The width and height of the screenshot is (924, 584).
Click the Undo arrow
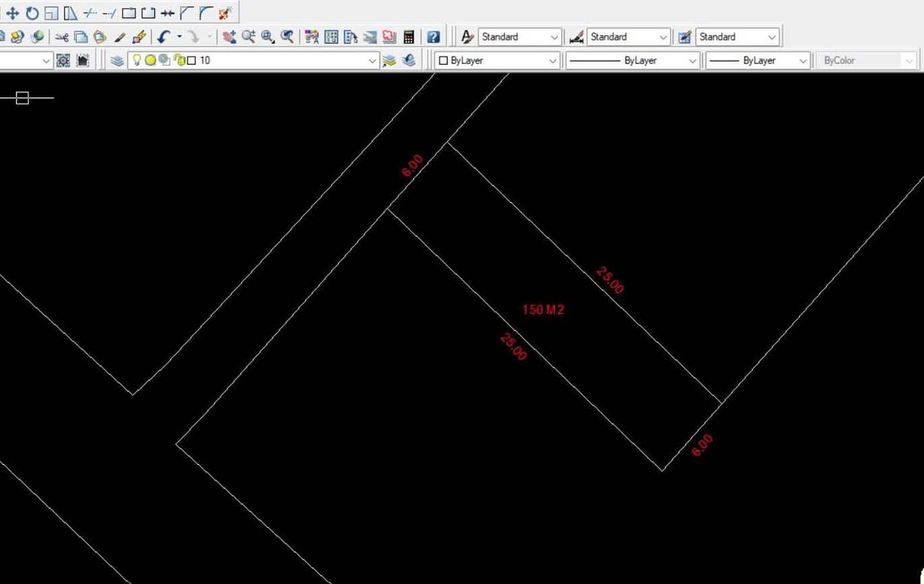coord(163,36)
